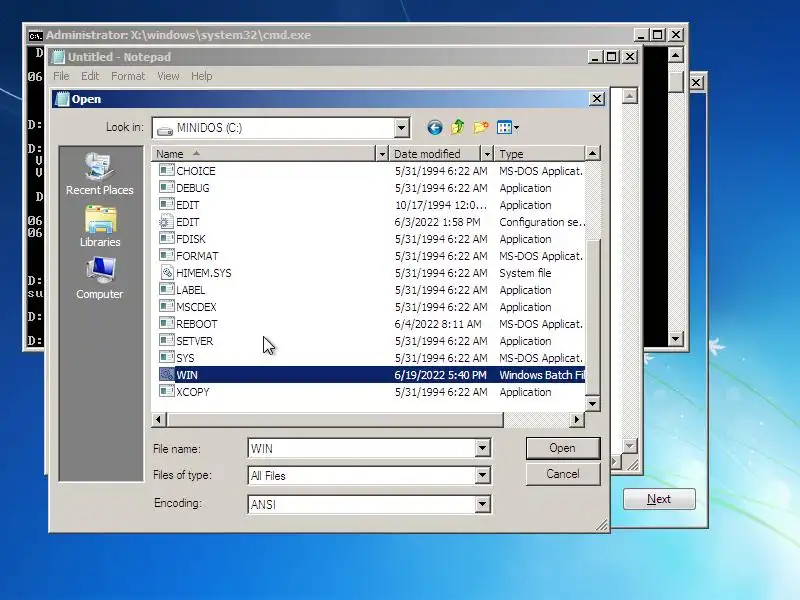
Task: Select the SETVER file icon
Action: click(166, 340)
